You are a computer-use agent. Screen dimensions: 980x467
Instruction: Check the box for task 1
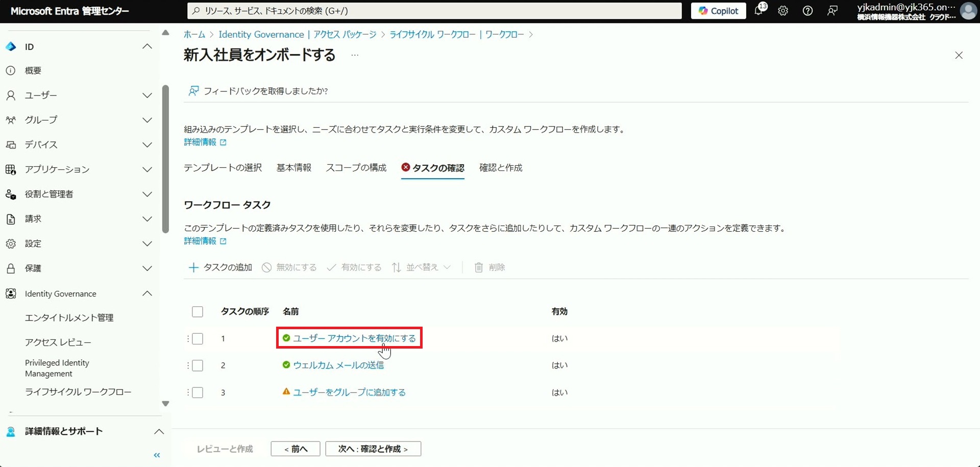click(x=198, y=338)
